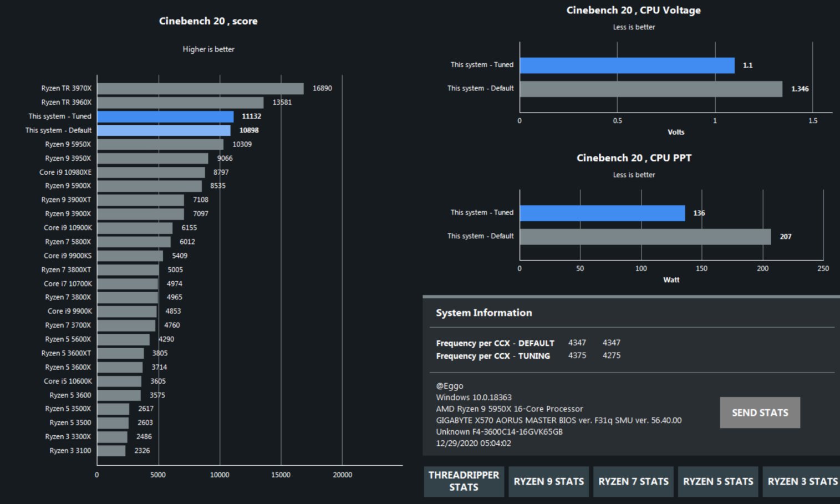Click the Ryzen 3 3100 score bar
Image resolution: width=840 pixels, height=504 pixels.
(111, 451)
